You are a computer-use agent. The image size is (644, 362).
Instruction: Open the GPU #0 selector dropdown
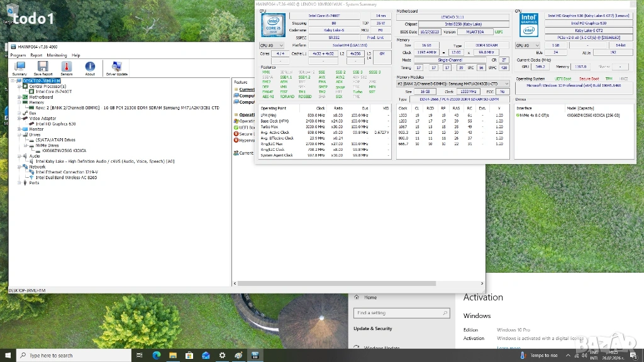[528, 45]
